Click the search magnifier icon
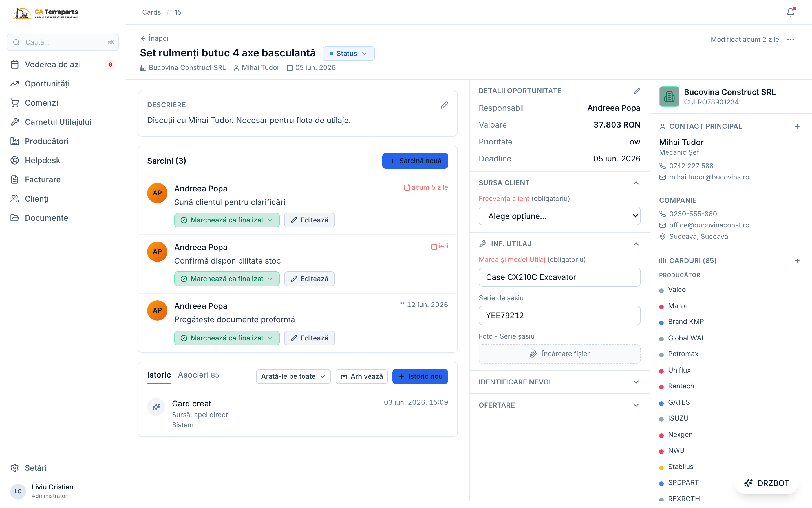The width and height of the screenshot is (812, 508). click(x=16, y=42)
